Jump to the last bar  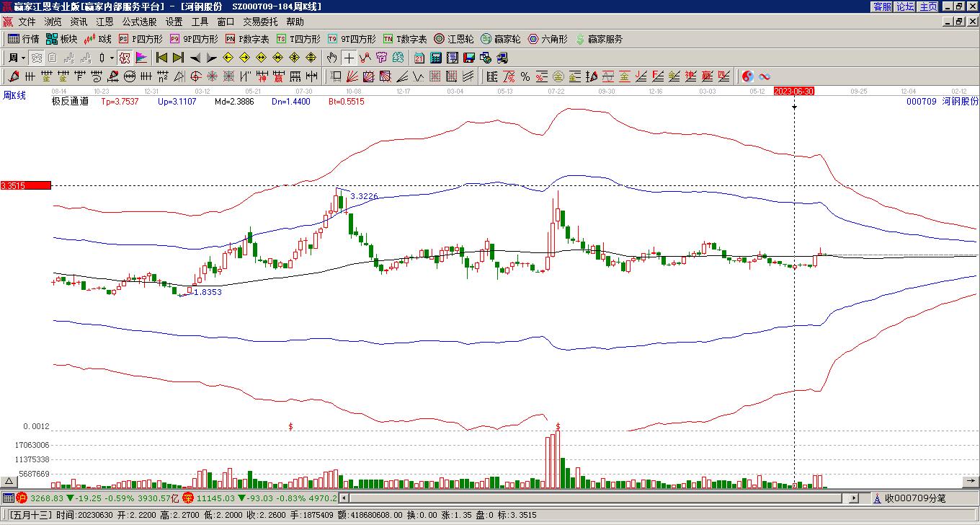click(178, 58)
